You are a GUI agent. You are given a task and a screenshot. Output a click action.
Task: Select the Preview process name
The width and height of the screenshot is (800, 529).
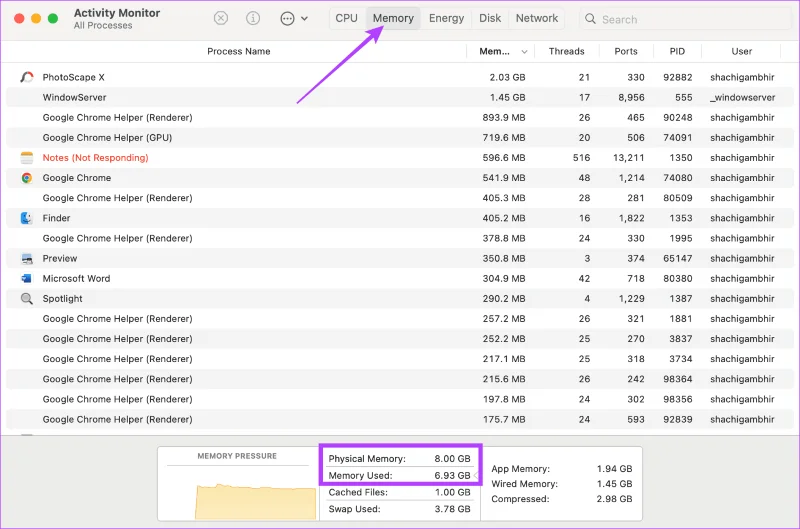click(60, 258)
